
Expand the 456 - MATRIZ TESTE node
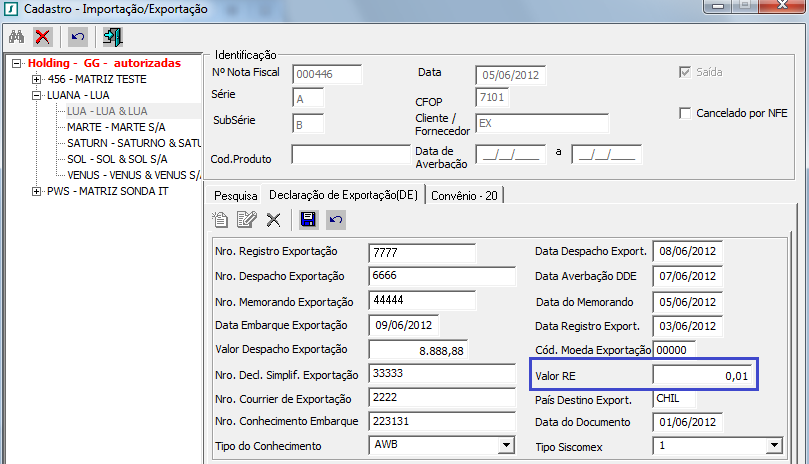[x=37, y=79]
